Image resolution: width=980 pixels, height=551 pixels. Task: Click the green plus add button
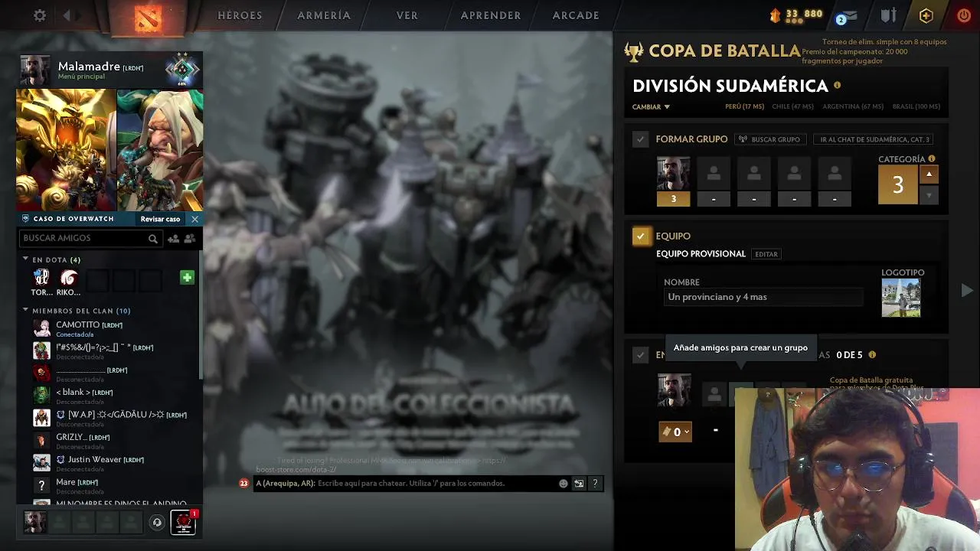tap(187, 277)
